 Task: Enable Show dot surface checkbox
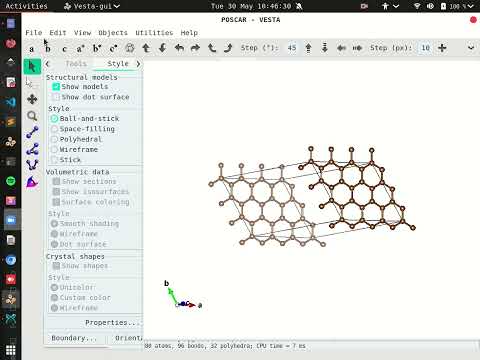[x=56, y=97]
